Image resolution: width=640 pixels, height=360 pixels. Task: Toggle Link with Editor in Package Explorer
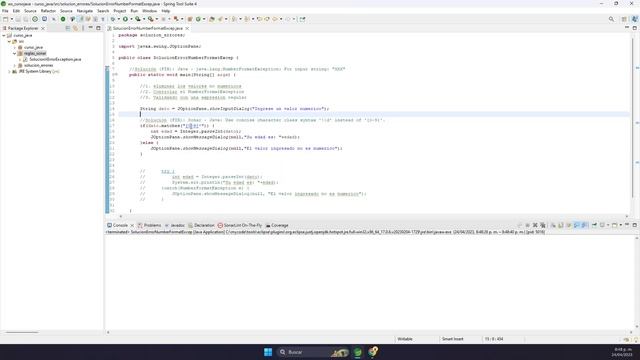[75, 28]
